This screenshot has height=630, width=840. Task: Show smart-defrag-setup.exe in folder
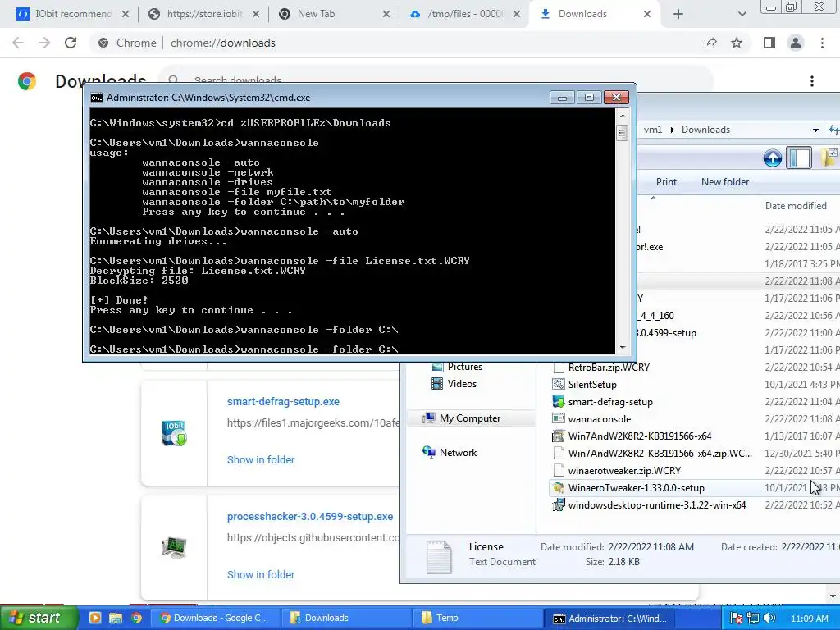click(261, 459)
